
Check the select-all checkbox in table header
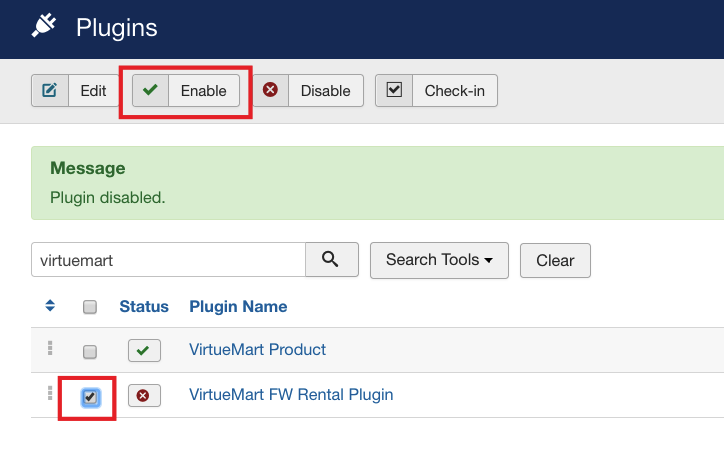click(x=90, y=307)
